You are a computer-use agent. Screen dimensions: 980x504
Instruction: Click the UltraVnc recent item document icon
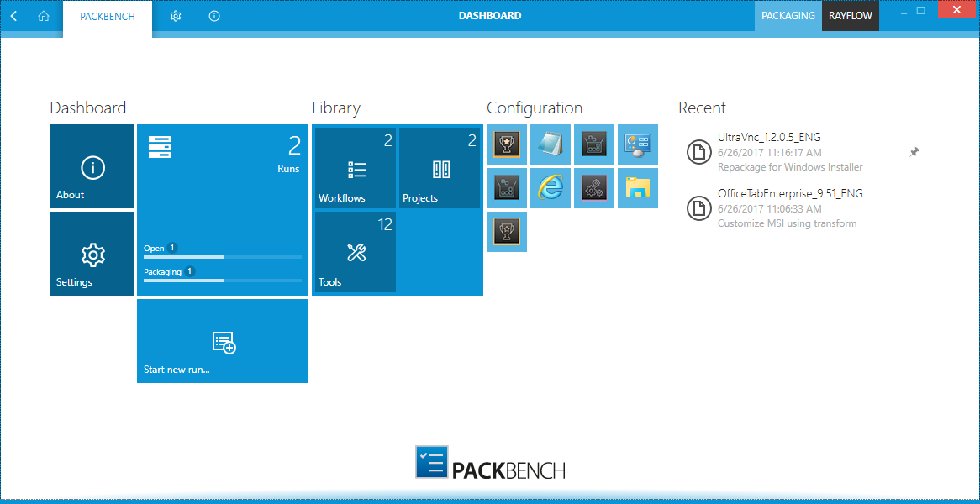699,152
